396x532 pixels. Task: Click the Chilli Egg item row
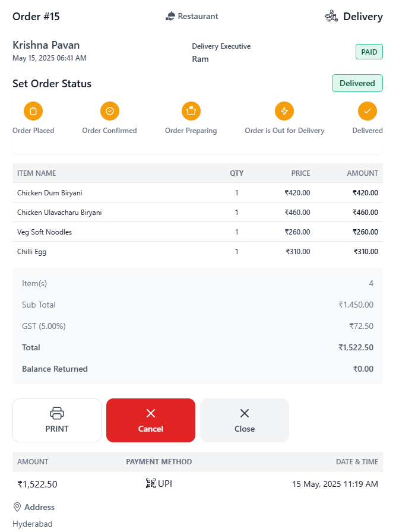[198, 252]
